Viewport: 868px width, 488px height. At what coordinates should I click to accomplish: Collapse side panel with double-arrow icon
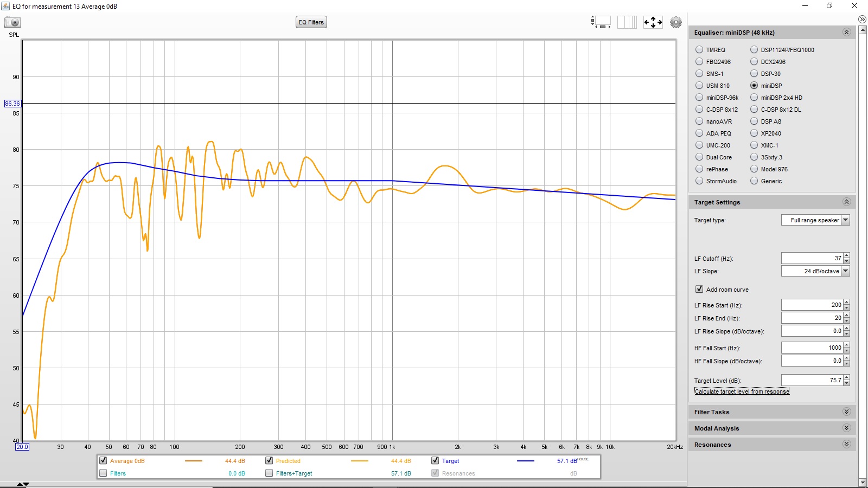tap(862, 19)
